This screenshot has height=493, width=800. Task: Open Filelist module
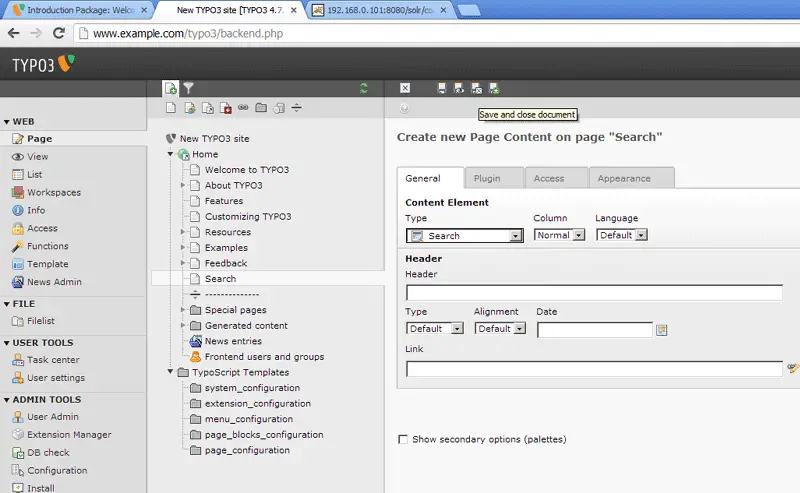40,321
